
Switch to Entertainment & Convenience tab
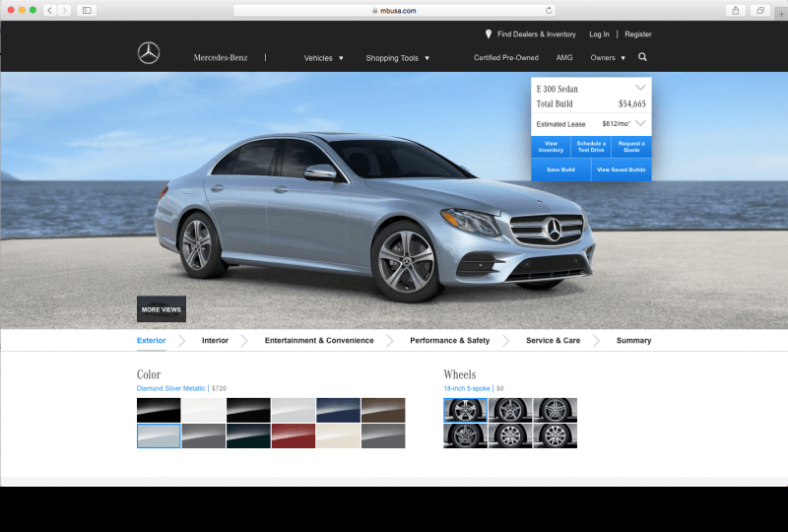click(x=319, y=341)
